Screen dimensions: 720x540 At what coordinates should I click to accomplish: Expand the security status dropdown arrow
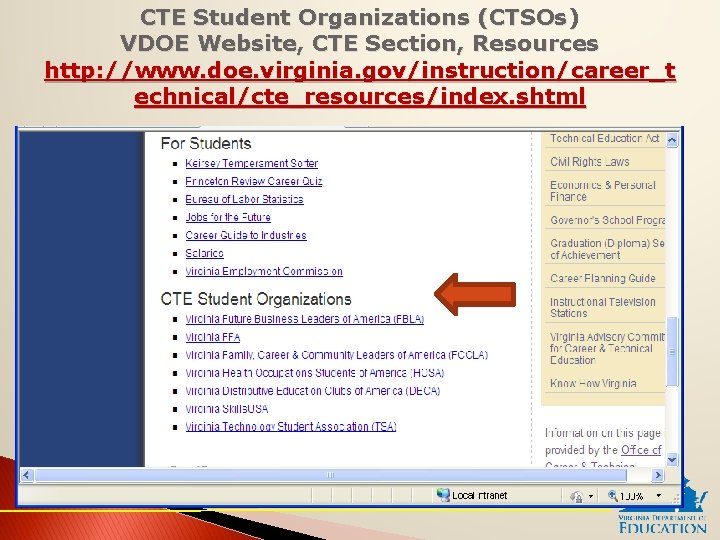click(591, 496)
